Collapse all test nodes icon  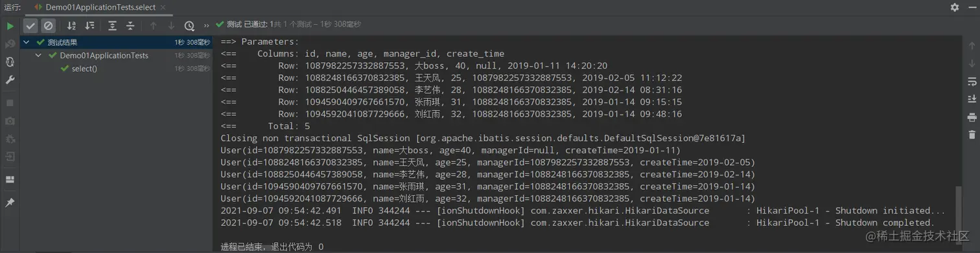(x=130, y=26)
